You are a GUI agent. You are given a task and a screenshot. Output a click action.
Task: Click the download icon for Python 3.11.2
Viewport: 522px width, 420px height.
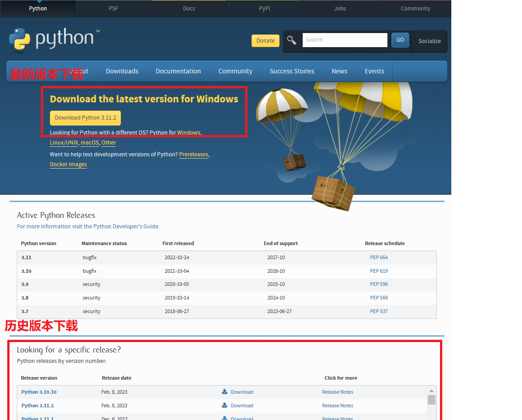[x=225, y=406]
